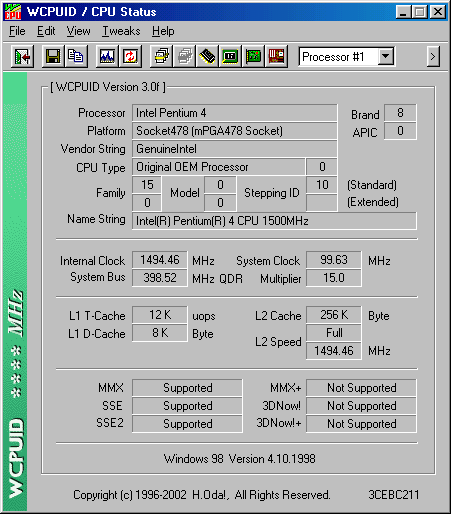Click the SSE2 Supported field
Viewport: 451px width, 514px height.
(187, 424)
